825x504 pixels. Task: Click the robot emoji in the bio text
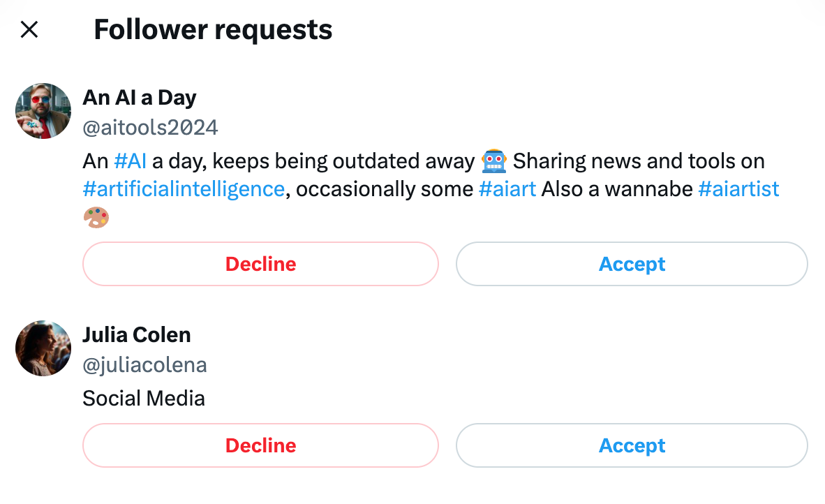(x=494, y=161)
